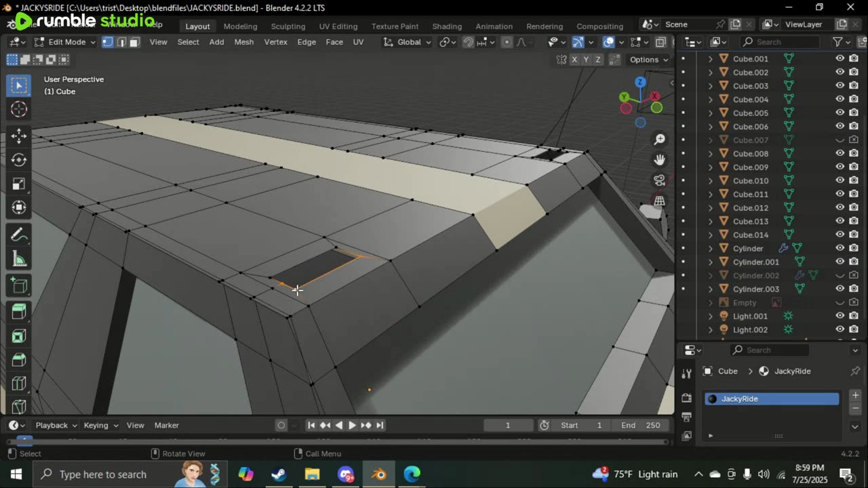
Task: Toggle visibility of Cylinder.001 in outliner
Action: click(x=840, y=262)
